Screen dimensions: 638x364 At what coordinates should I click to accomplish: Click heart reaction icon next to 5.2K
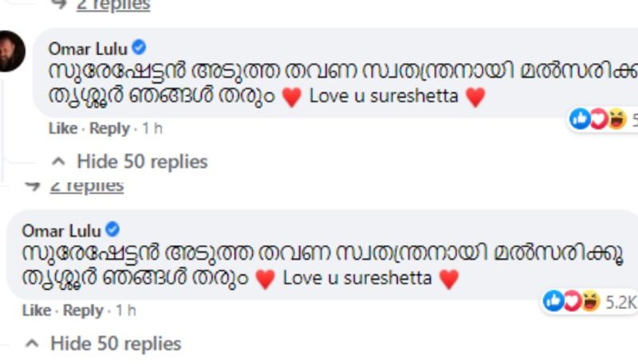point(570,301)
